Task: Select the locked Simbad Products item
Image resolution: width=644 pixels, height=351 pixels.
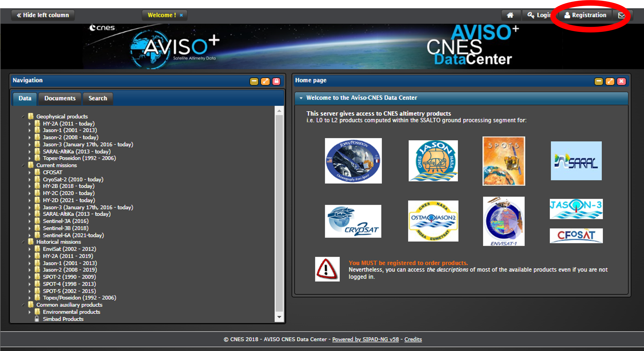Action: [x=63, y=319]
